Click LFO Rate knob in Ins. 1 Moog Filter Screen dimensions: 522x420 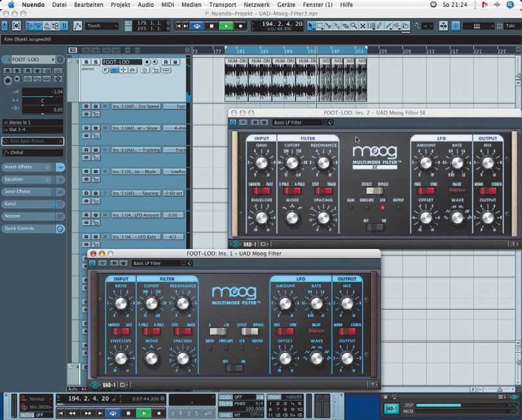click(x=316, y=304)
